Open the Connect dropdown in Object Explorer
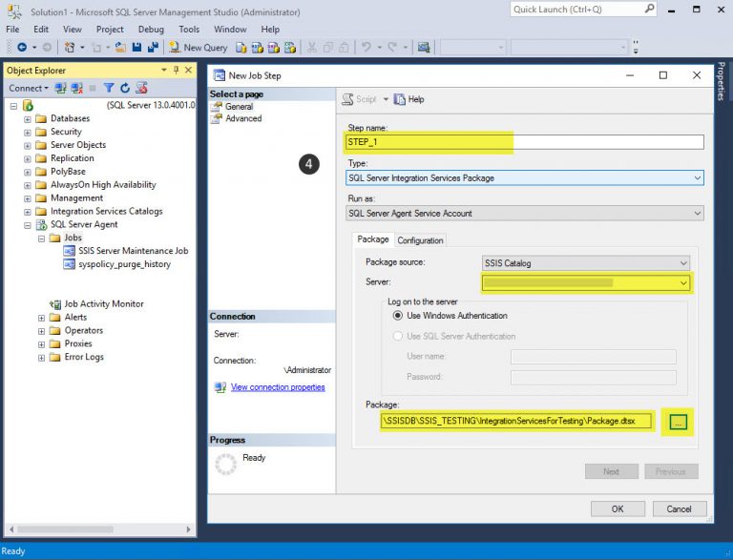 29,88
